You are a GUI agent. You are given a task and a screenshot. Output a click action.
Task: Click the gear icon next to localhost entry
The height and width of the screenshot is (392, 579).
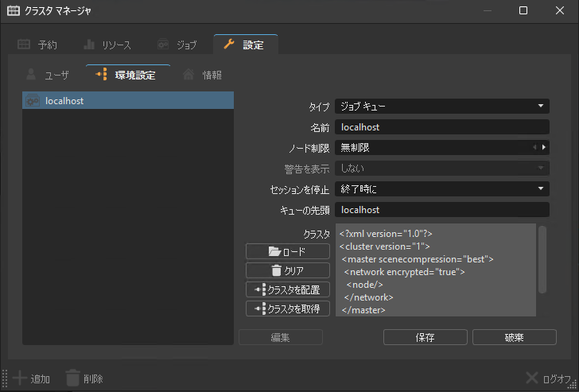[33, 100]
